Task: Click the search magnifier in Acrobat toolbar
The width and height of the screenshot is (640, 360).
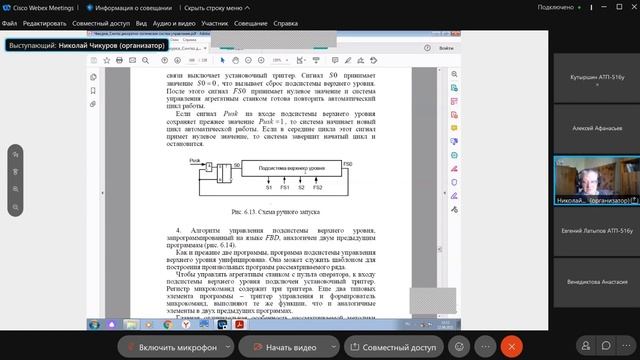Action: click(145, 60)
